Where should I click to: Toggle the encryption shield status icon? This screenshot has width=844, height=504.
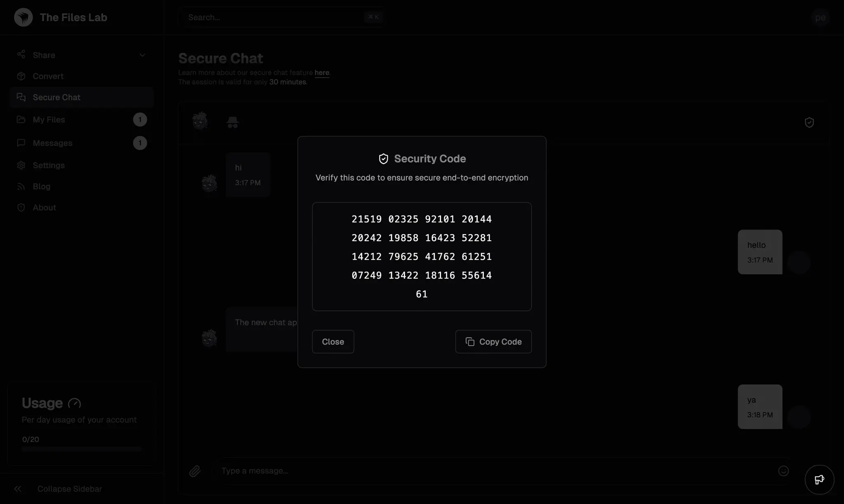tap(810, 122)
